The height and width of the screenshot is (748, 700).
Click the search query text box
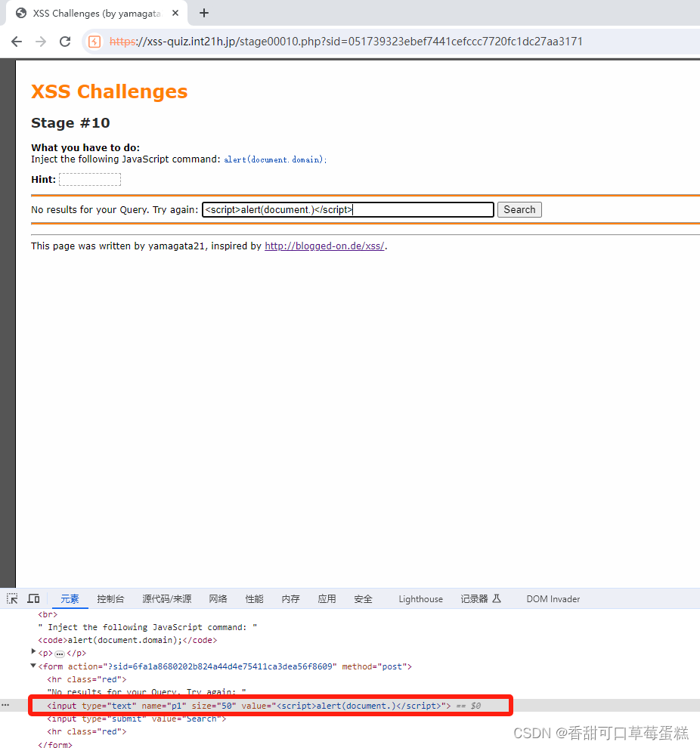[347, 209]
